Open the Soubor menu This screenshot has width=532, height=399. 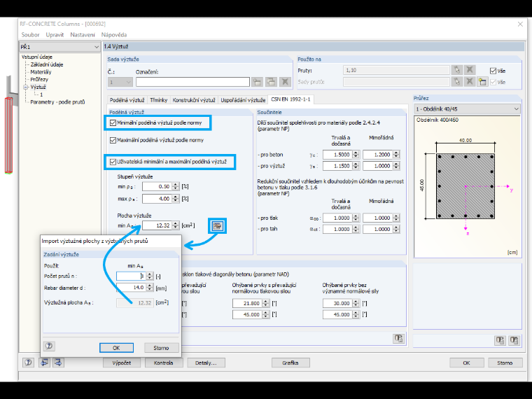(x=30, y=34)
